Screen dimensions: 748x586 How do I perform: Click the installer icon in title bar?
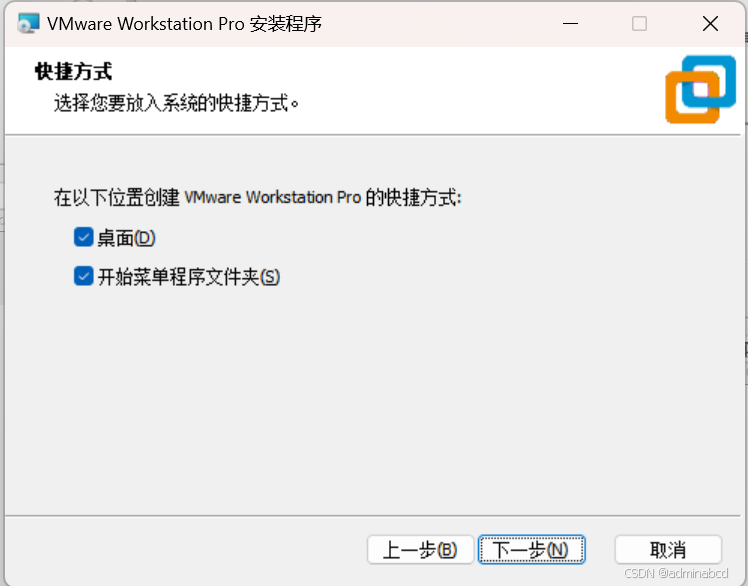(x=28, y=23)
